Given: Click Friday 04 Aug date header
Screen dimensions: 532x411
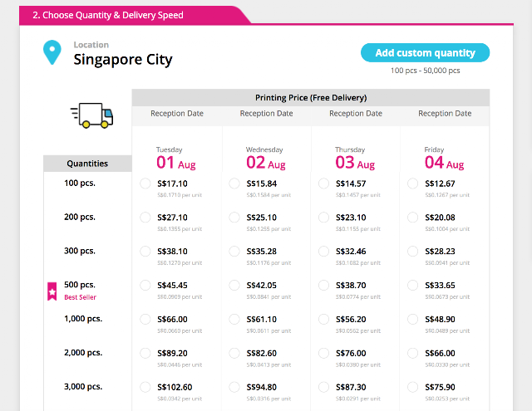Looking at the screenshot, I should [x=444, y=159].
